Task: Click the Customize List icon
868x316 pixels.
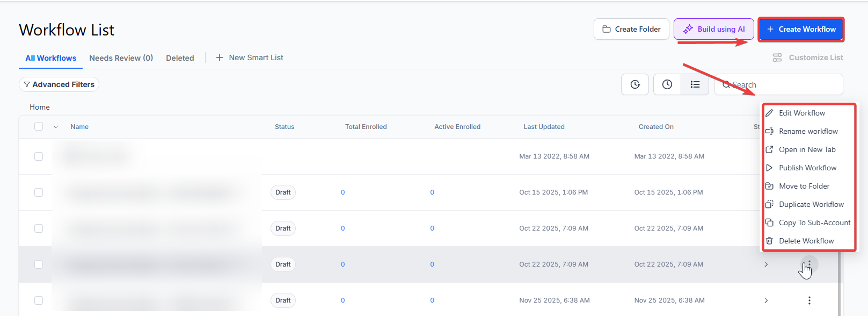Action: [x=777, y=58]
